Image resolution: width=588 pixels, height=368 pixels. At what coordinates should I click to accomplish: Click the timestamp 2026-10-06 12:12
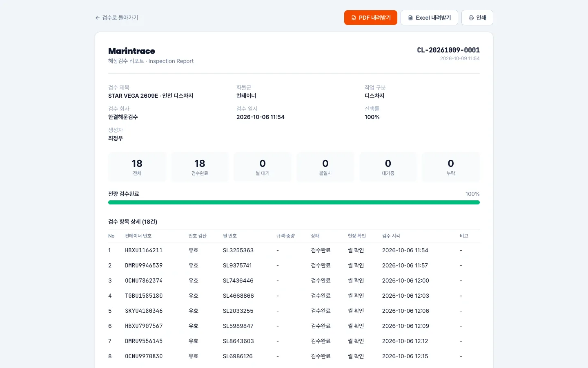(405, 341)
